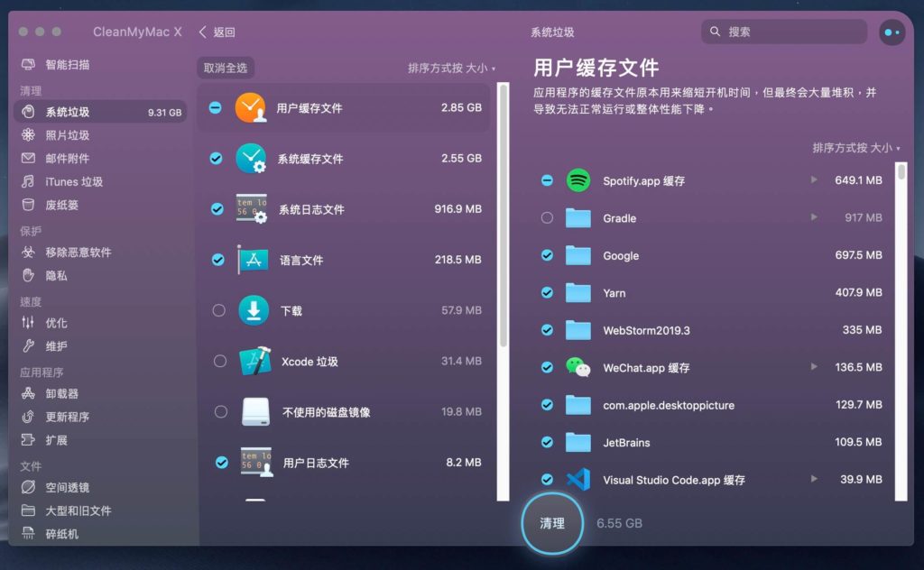Click the 下载 download arrow icon
The image size is (924, 570).
pyautogui.click(x=254, y=310)
